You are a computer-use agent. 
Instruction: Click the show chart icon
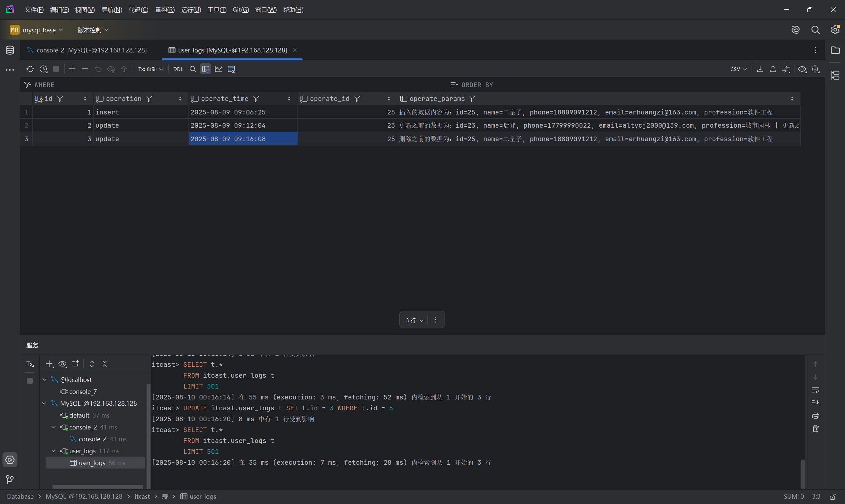click(219, 69)
